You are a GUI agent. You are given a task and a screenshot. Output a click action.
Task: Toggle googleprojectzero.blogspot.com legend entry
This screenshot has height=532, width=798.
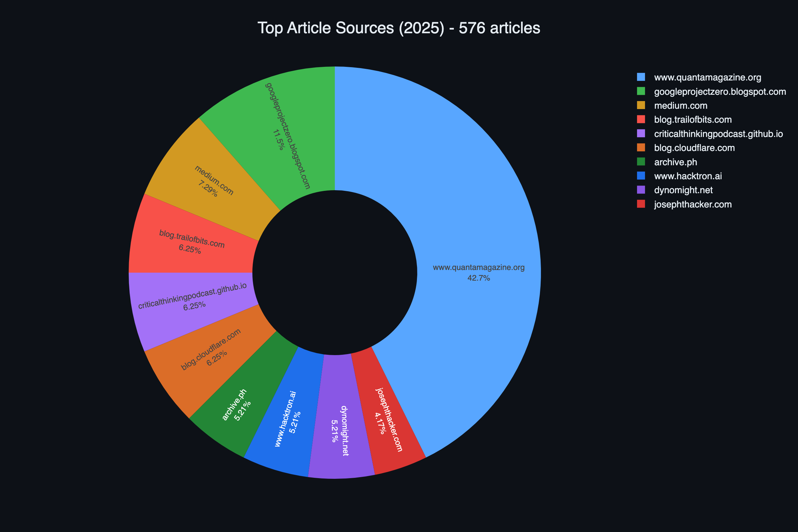(720, 92)
